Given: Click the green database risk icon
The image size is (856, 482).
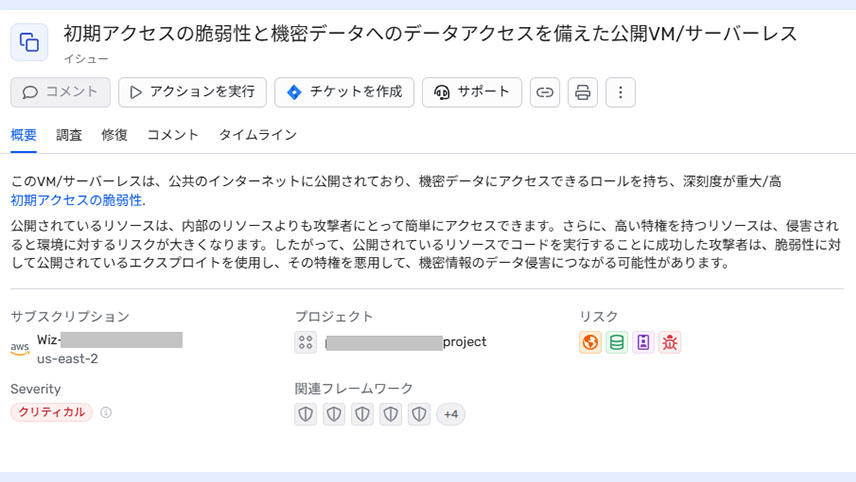Looking at the screenshot, I should (x=617, y=343).
